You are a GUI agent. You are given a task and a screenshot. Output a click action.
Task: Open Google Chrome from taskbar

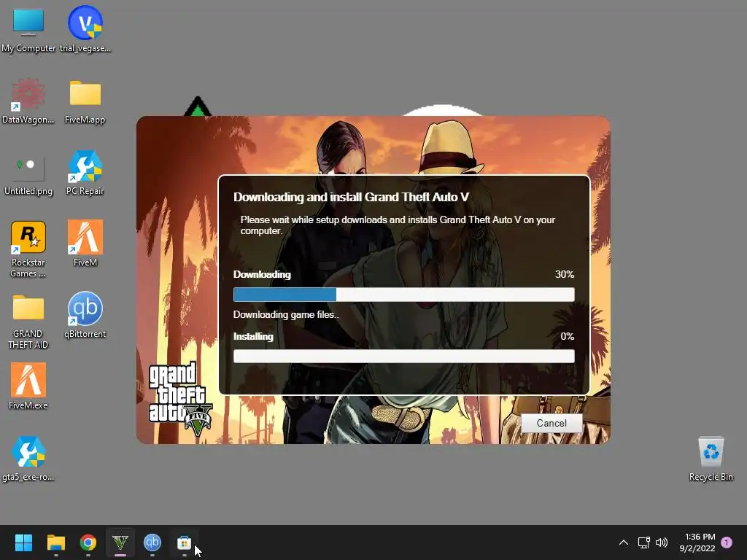point(88,542)
